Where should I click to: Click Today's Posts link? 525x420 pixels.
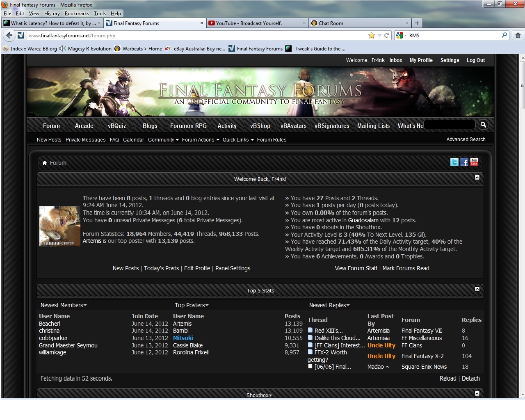tap(161, 268)
